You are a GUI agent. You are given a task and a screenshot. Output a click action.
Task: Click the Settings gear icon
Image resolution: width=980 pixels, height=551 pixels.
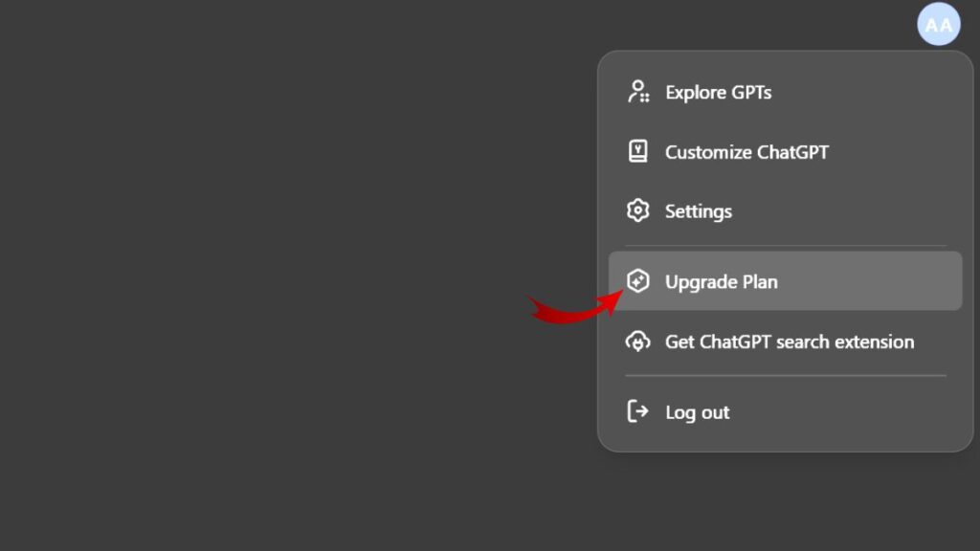638,210
